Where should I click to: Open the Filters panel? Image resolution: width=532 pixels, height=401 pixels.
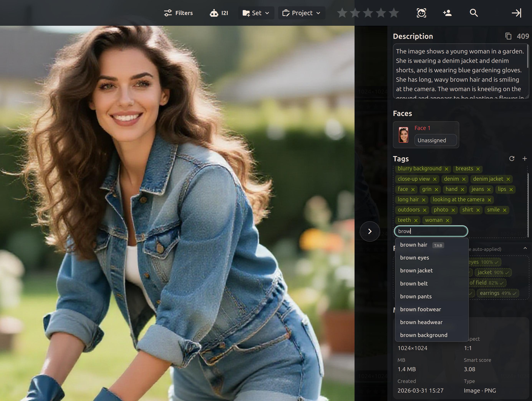pyautogui.click(x=178, y=13)
